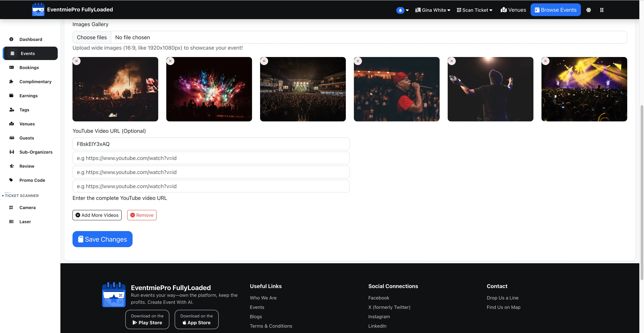
Task: Open the Instagram social link
Action: pos(379,317)
